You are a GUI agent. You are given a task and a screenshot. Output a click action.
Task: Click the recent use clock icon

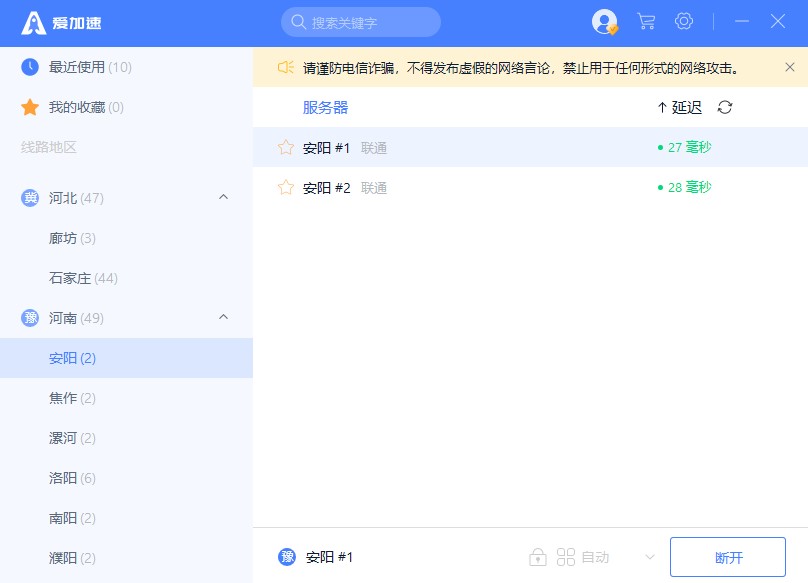30,67
